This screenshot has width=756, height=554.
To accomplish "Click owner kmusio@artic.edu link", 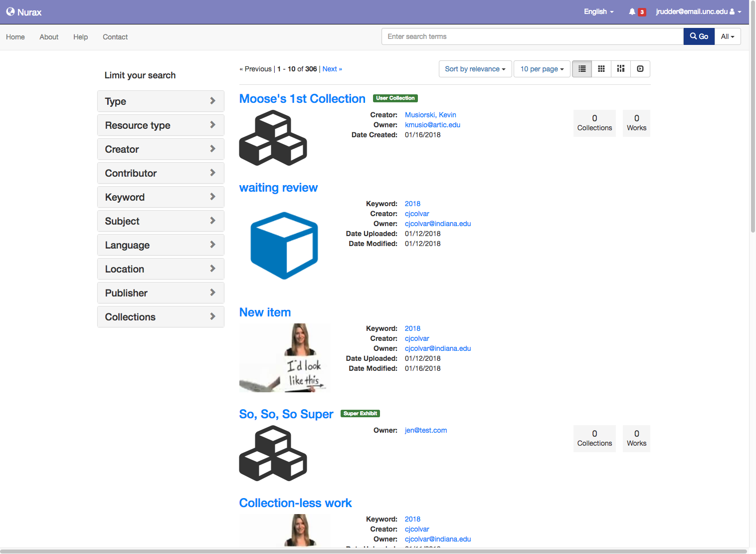I will [432, 125].
